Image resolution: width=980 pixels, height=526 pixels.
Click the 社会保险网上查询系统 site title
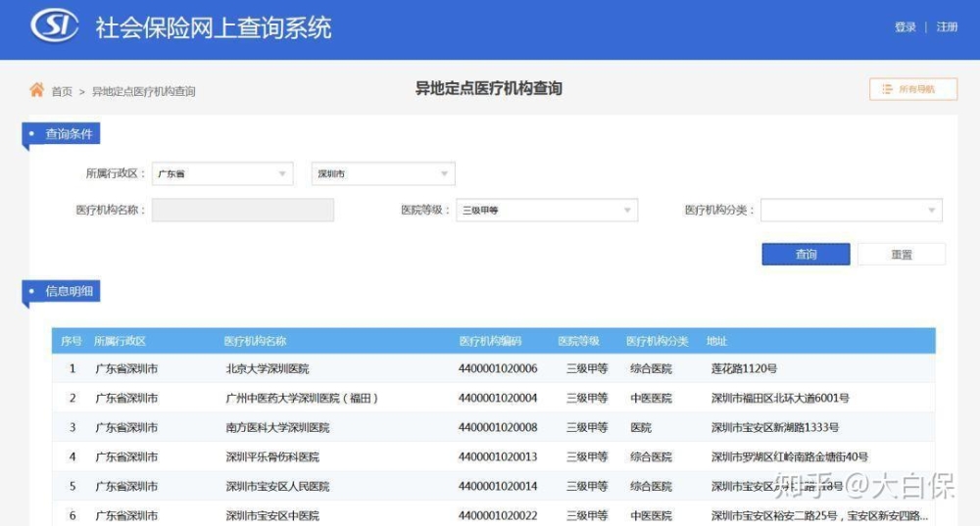click(x=213, y=28)
